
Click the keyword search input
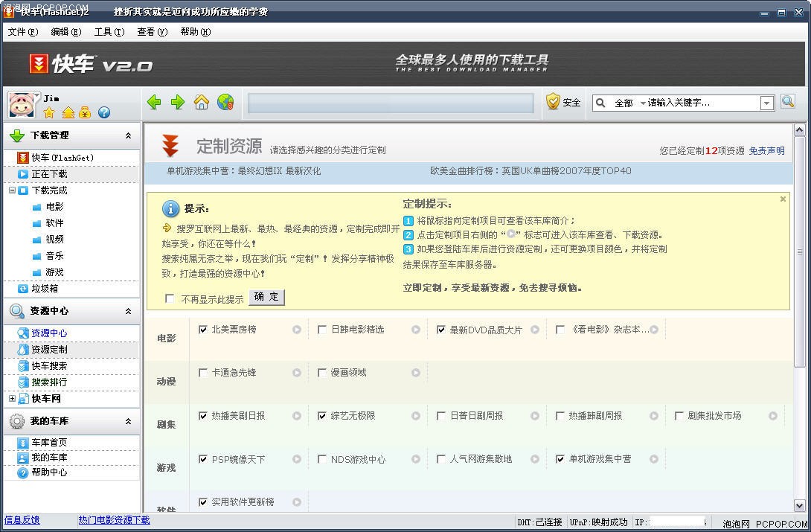(x=703, y=103)
